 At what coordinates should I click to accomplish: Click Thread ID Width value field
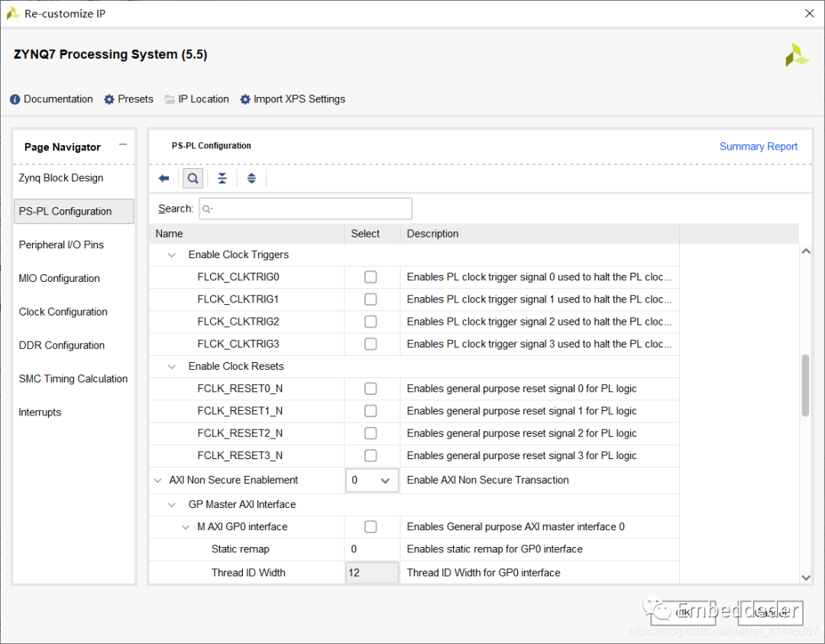[x=372, y=572]
